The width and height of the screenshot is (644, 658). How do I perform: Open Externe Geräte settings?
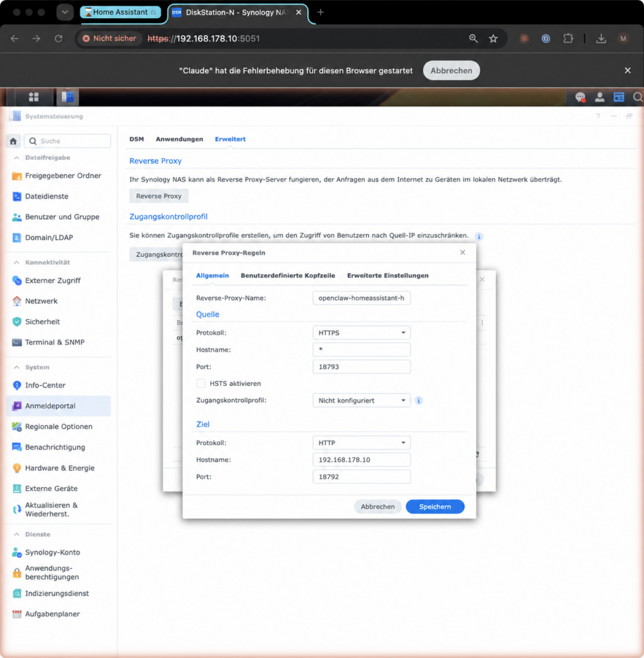tap(58, 488)
